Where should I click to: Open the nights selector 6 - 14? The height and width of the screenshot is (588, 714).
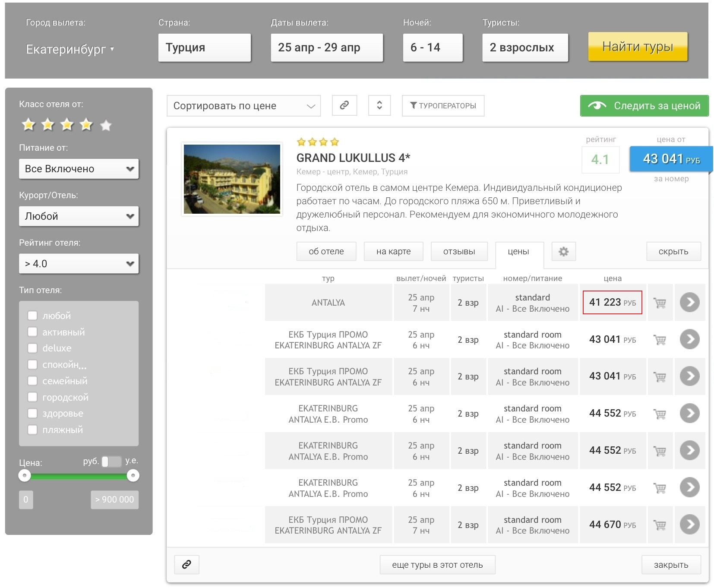pos(433,47)
